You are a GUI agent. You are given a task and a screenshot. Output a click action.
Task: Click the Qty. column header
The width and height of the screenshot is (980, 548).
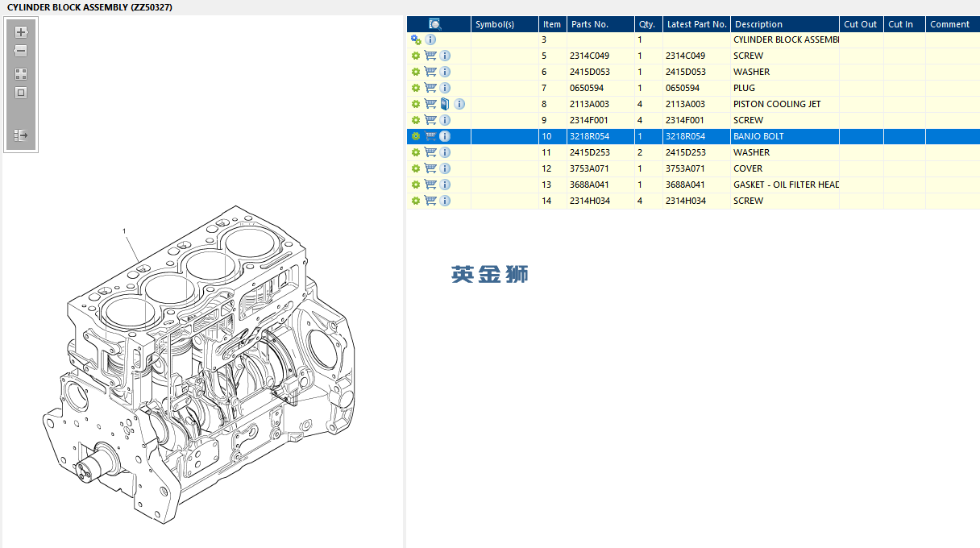coord(649,24)
